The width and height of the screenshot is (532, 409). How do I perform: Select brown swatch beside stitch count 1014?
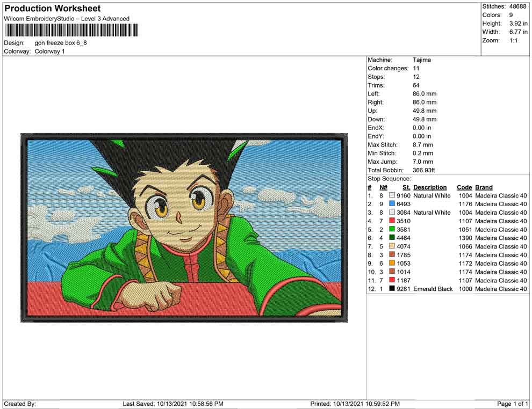[392, 272]
